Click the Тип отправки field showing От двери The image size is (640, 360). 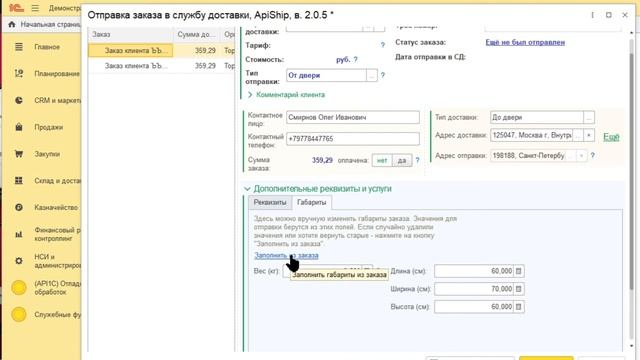tap(326, 76)
